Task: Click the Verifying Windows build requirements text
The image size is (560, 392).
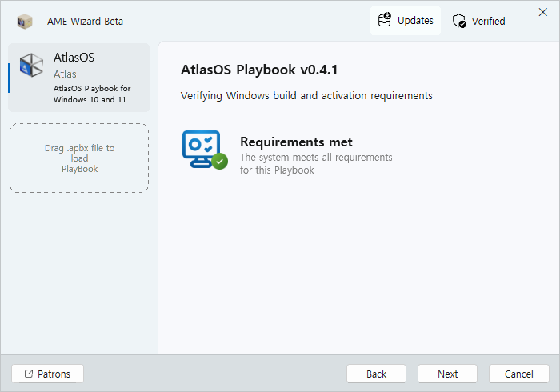Action: click(x=306, y=96)
